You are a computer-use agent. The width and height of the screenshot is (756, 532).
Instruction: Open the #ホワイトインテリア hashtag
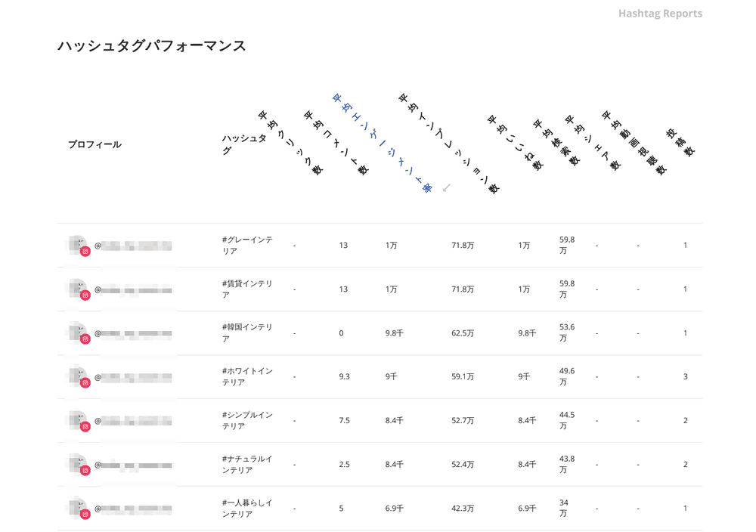[x=247, y=377]
